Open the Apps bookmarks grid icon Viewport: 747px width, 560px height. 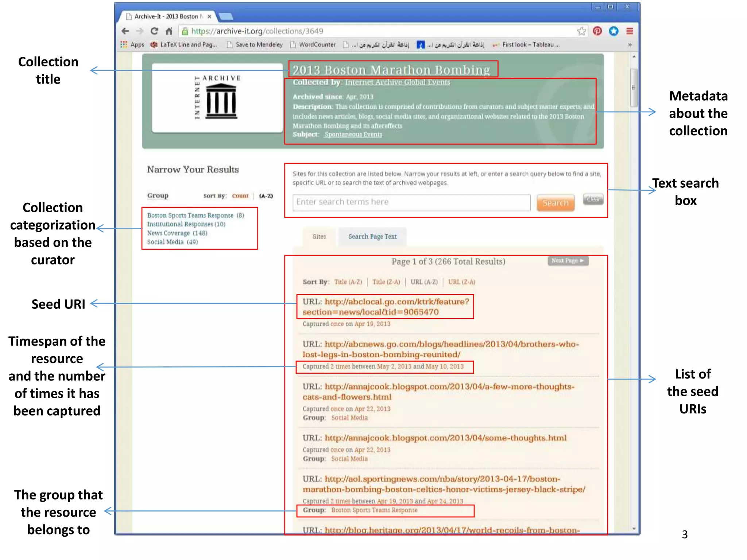coord(124,44)
